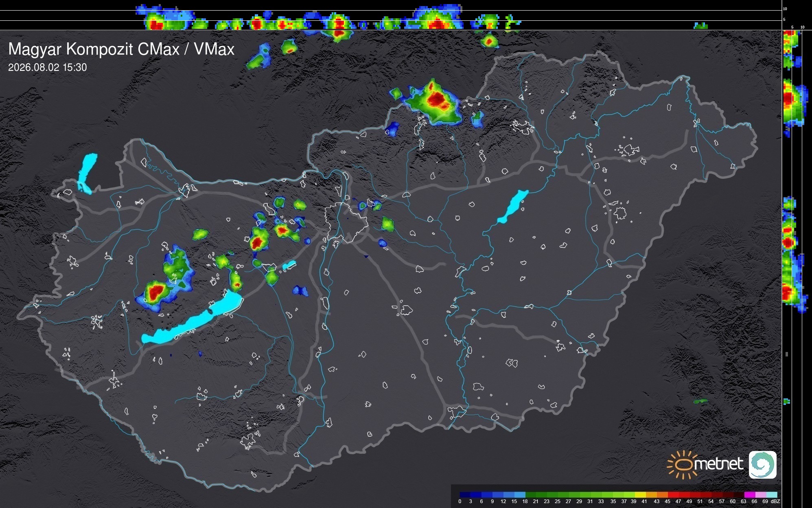Click the metnet sun logo
The image size is (812, 508).
point(683,464)
